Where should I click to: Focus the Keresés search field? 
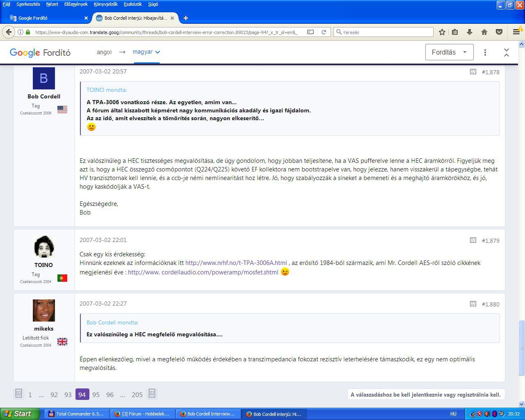tap(383, 32)
